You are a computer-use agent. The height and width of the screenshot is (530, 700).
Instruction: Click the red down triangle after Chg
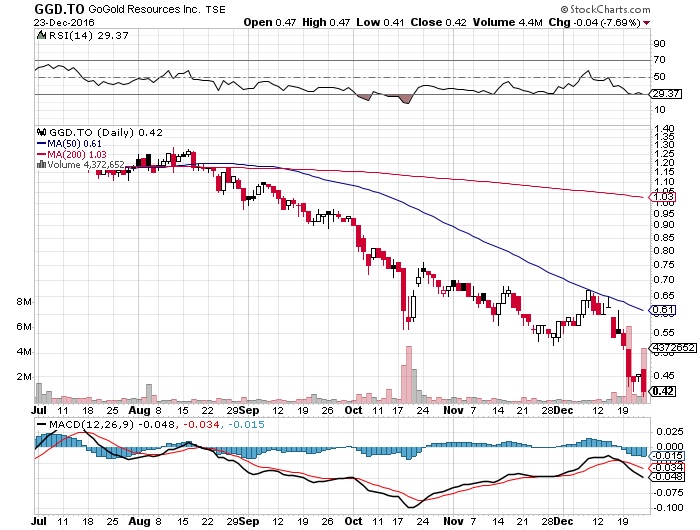(646, 23)
